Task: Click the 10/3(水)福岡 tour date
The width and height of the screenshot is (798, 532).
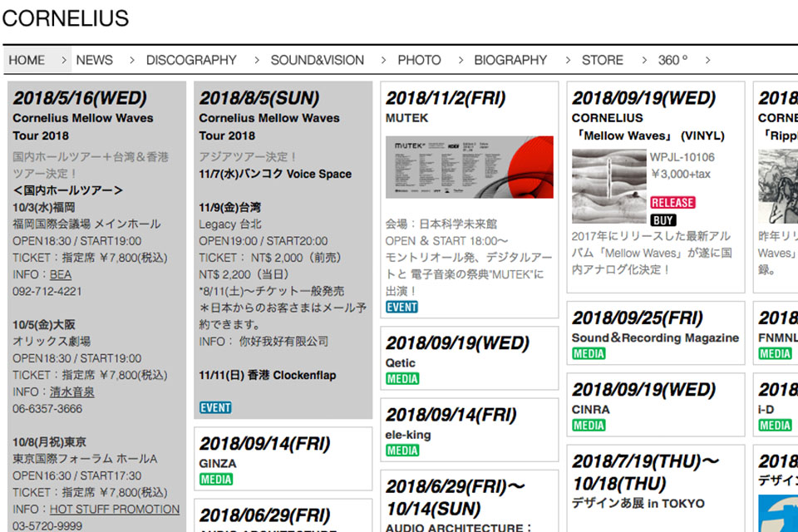Action: click(x=44, y=207)
